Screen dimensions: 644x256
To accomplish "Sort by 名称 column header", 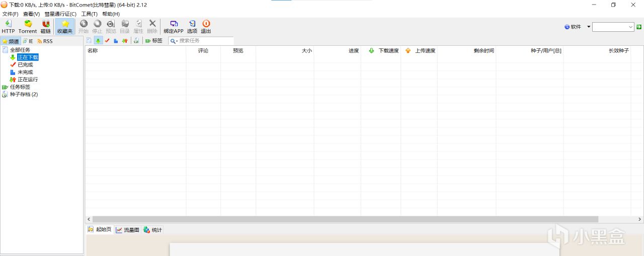I will (135, 51).
